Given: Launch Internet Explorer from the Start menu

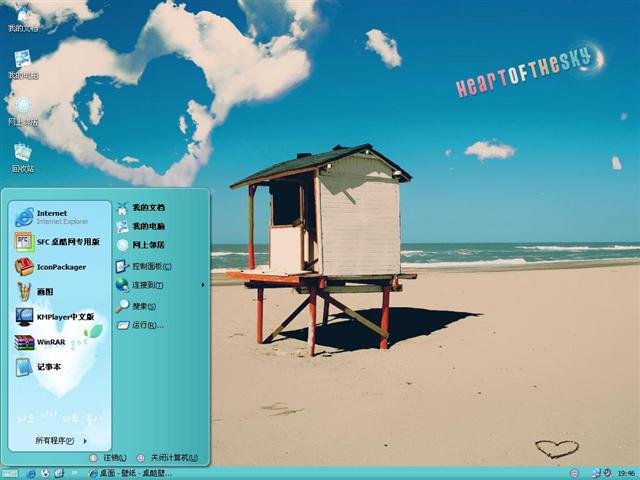Looking at the screenshot, I should (60, 217).
